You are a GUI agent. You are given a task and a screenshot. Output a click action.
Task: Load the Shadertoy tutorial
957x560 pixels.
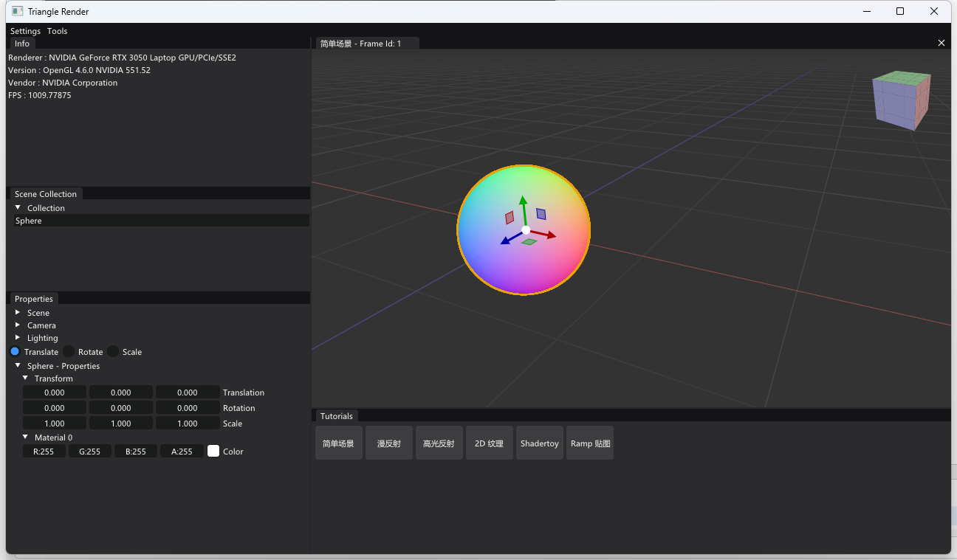pyautogui.click(x=539, y=443)
